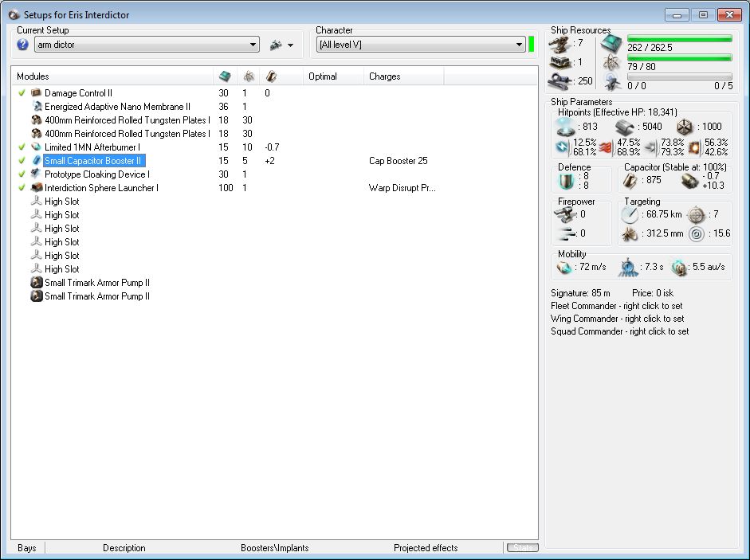
Task: Click the launcher hardpoints icon in Ship Resources
Action: pyautogui.click(x=560, y=62)
